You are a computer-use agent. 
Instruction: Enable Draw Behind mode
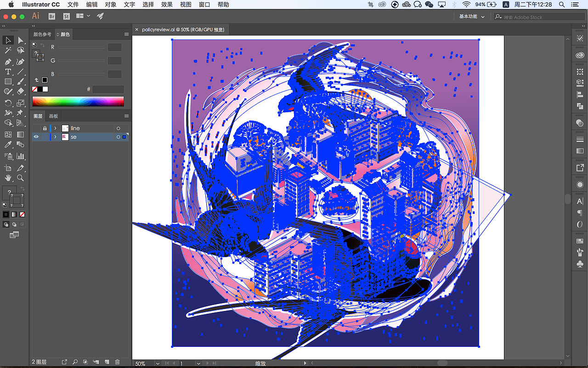14,224
